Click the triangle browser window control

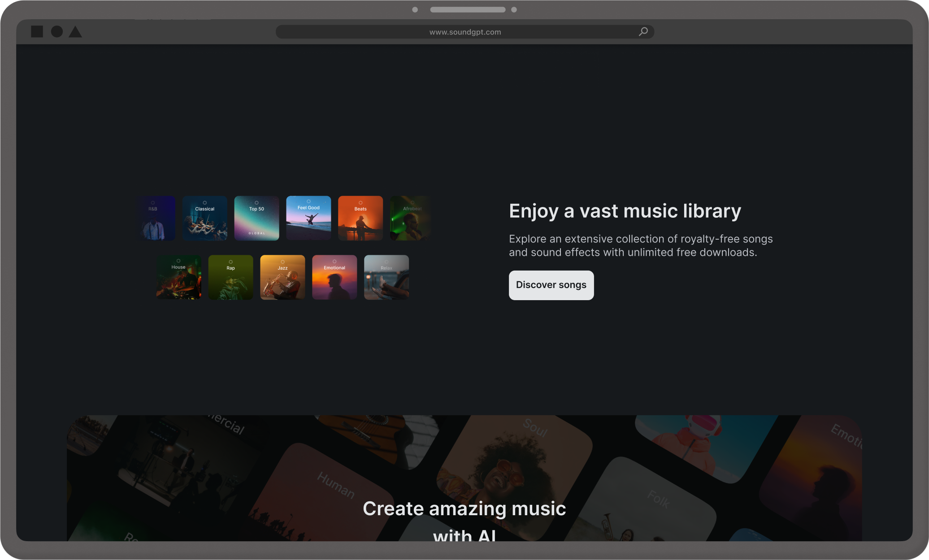click(x=75, y=31)
